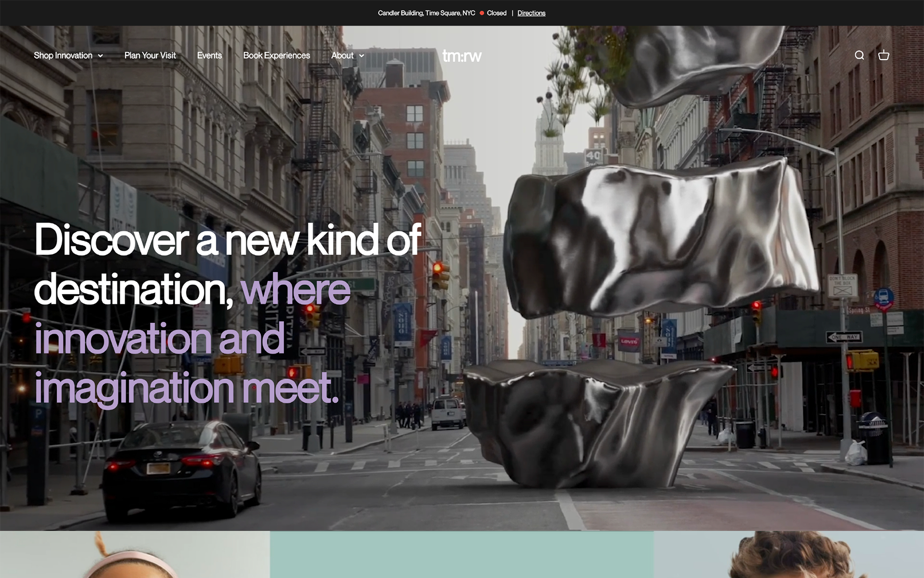The height and width of the screenshot is (578, 924).
Task: Click the teal center panel below hero
Action: [x=462, y=555]
